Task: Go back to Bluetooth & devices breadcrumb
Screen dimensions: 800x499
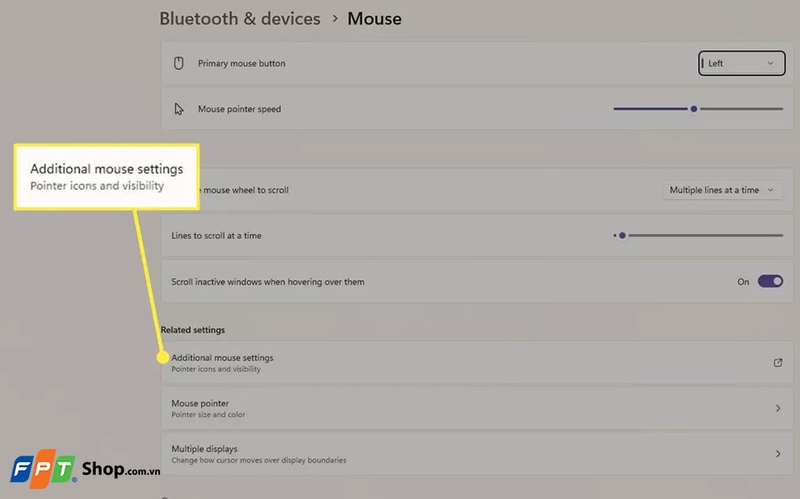Action: tap(240, 19)
